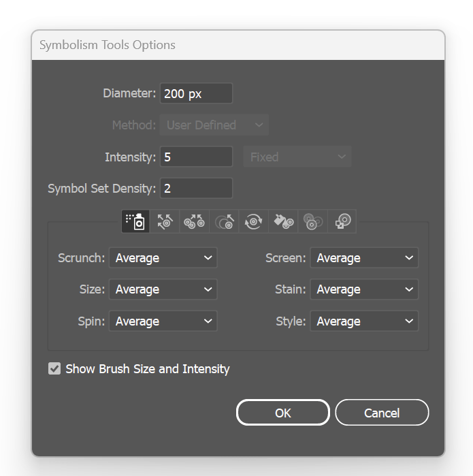Click the Symbol Set Density label
This screenshot has width=473, height=476.
(x=101, y=189)
